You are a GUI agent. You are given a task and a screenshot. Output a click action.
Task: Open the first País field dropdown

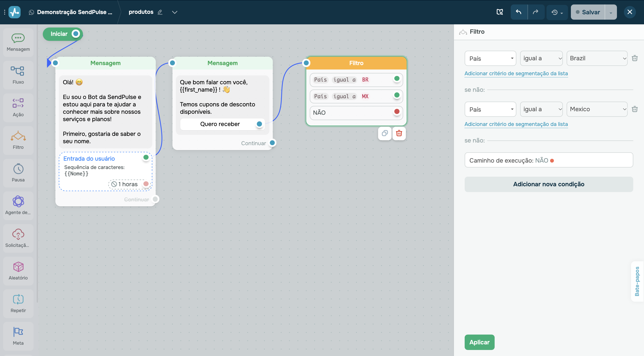490,59
